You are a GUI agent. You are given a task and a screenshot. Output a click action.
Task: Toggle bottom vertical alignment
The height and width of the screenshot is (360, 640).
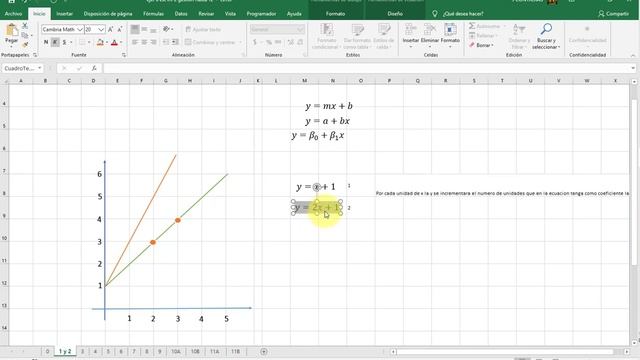[x=153, y=29]
